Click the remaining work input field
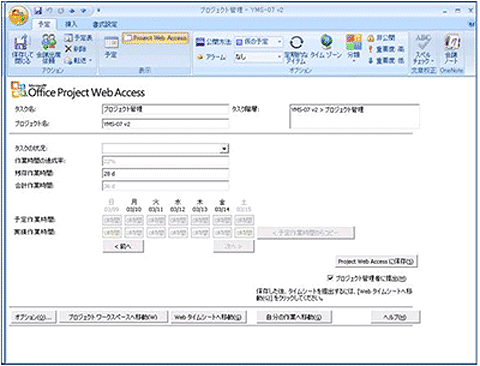Image resolution: width=480 pixels, height=366 pixels. coord(165,174)
